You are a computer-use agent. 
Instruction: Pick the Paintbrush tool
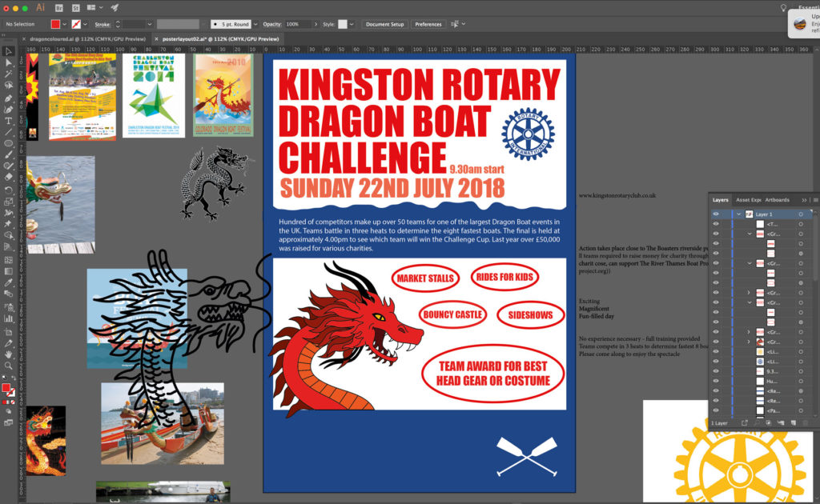tap(8, 155)
